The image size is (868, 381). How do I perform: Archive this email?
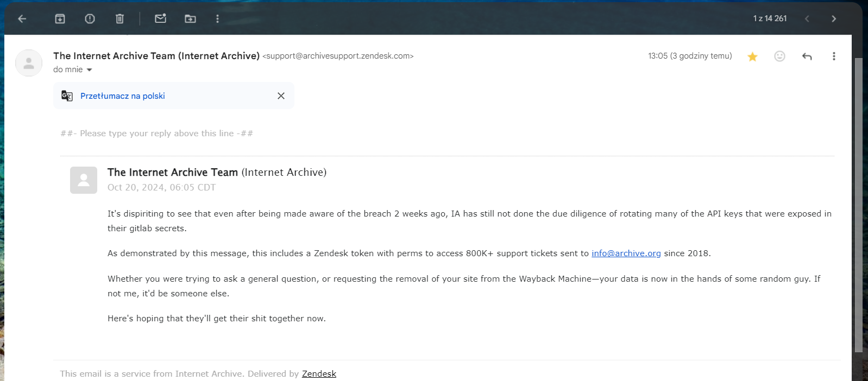point(60,19)
